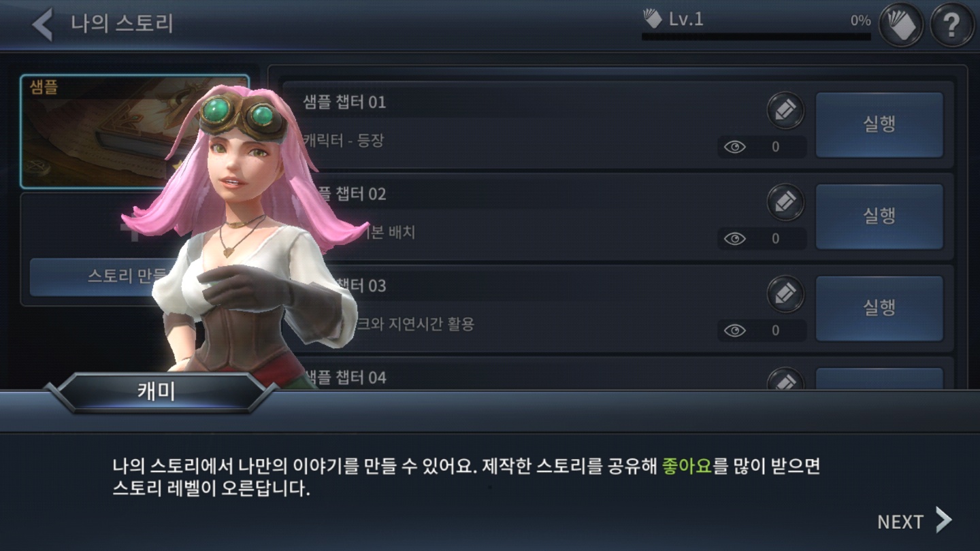Click the eye view counter of 챕터 03
The height and width of the screenshot is (551, 980).
762,331
